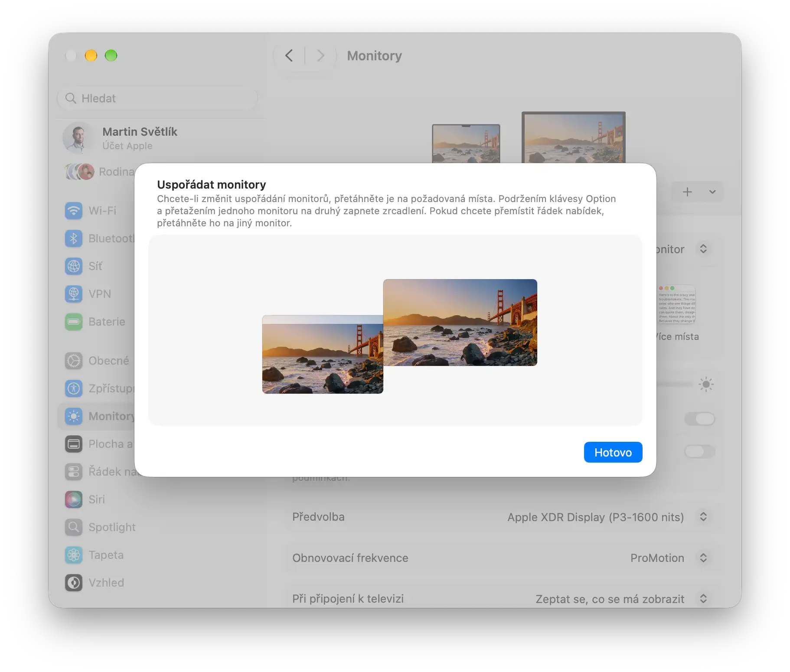Open Bluetooth icon in sidebar
Image resolution: width=790 pixels, height=672 pixels.
[x=74, y=238]
